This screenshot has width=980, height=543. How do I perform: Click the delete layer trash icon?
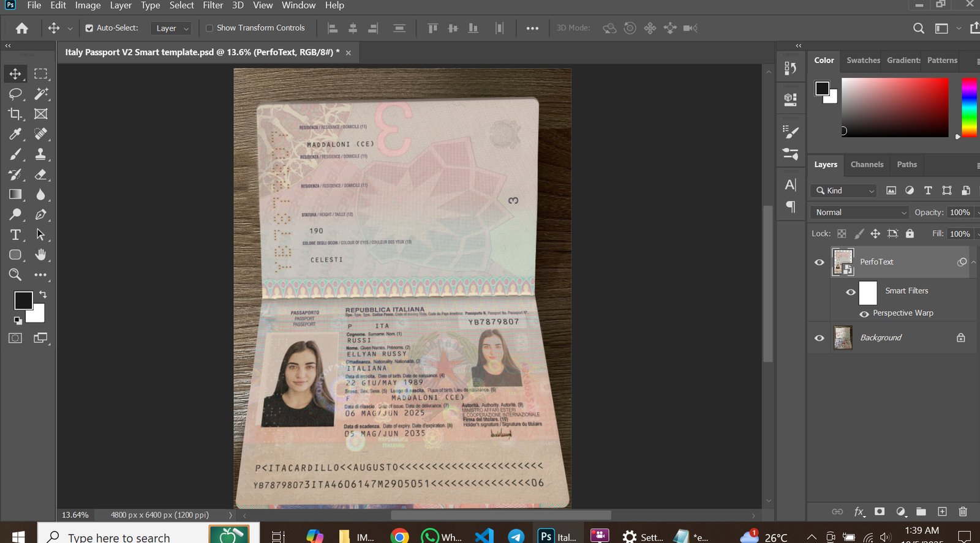[962, 512]
